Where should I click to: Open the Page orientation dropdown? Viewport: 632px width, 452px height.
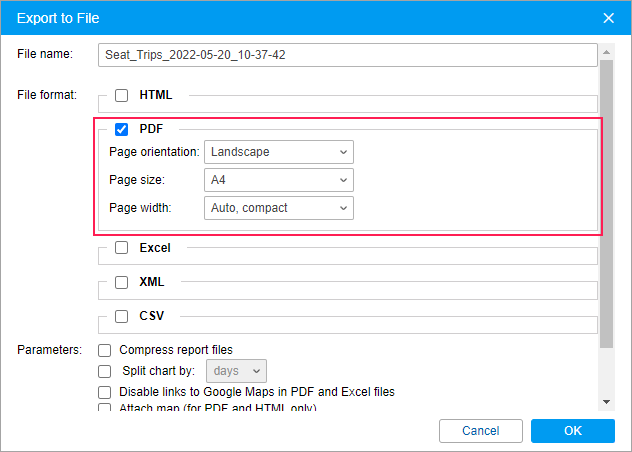(x=279, y=152)
